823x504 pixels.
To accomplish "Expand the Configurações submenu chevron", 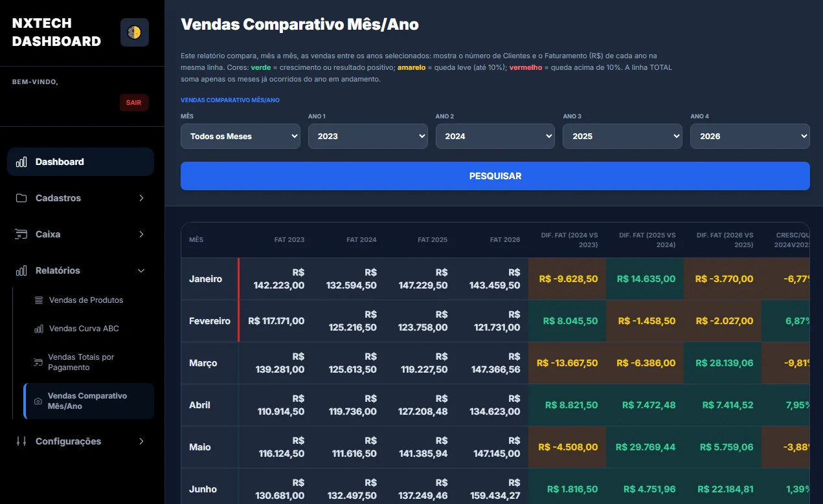I will pos(141,441).
